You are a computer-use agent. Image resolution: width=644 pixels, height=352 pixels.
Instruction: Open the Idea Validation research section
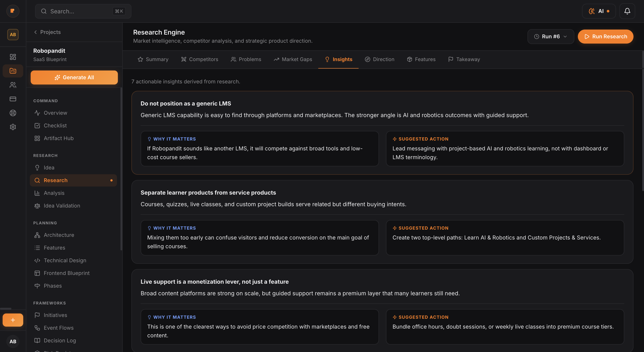pos(62,206)
